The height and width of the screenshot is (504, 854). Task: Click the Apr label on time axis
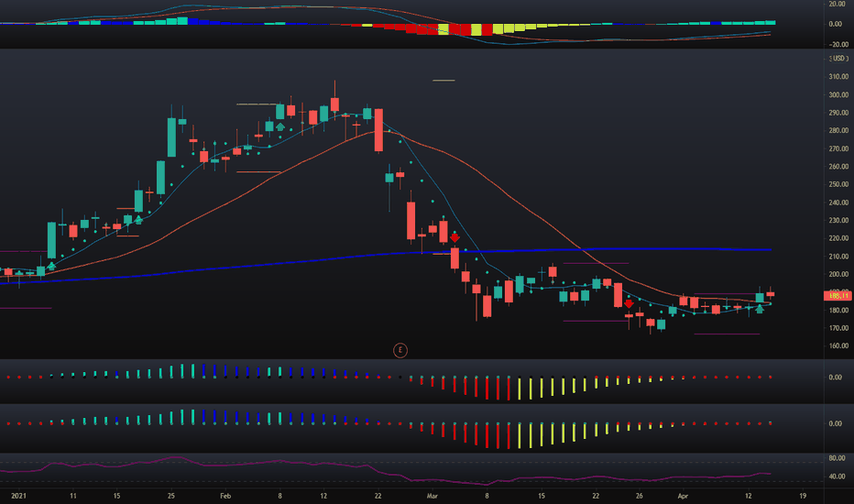[683, 496]
